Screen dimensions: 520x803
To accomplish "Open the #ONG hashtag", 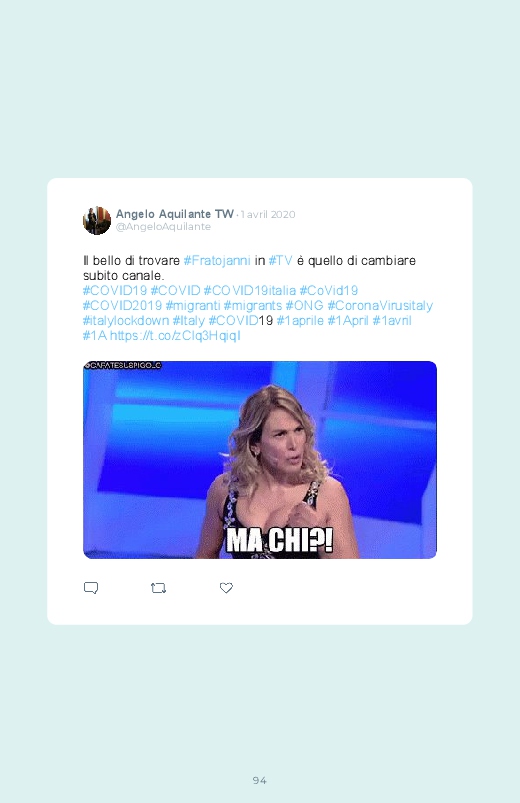I will (x=304, y=306).
